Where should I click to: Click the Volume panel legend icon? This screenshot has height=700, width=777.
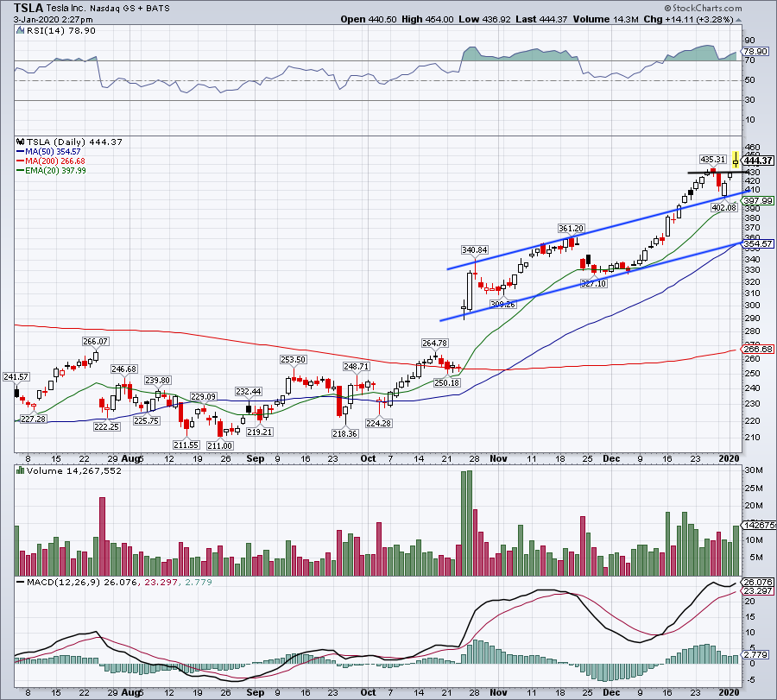click(20, 470)
